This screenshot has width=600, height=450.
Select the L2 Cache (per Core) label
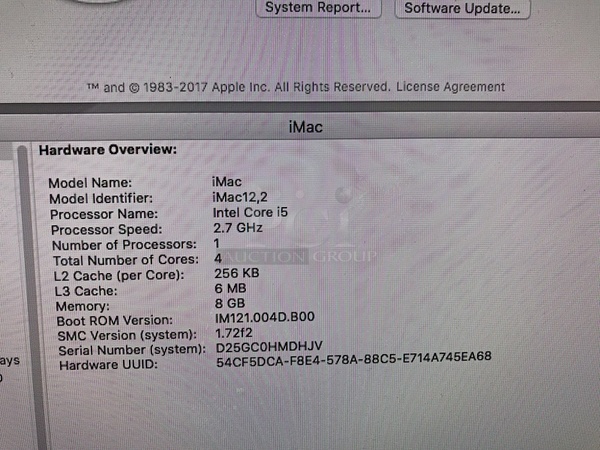coord(119,276)
